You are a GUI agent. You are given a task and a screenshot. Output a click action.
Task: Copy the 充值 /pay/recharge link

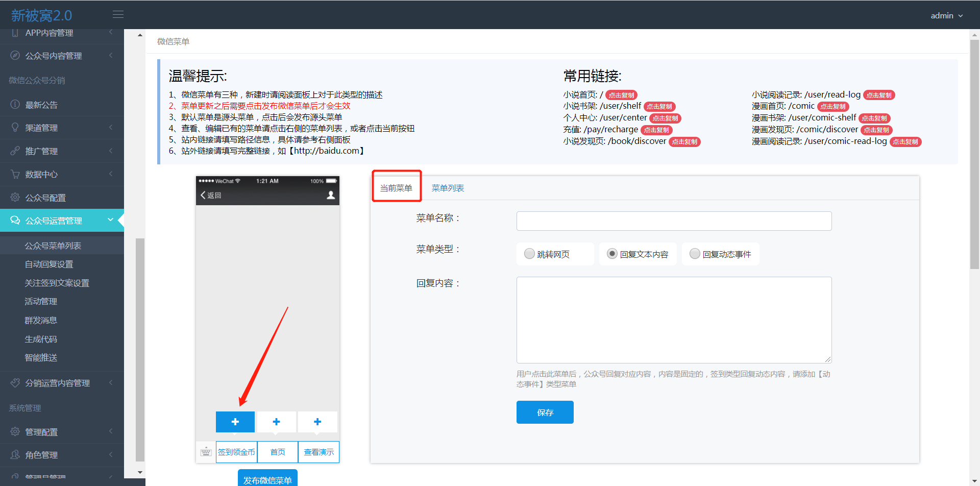(656, 130)
